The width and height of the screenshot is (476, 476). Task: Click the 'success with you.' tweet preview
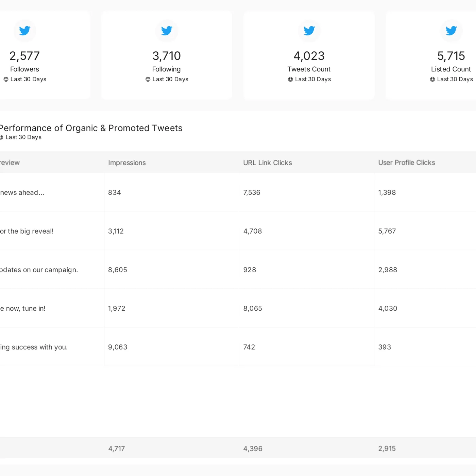pyautogui.click(x=34, y=347)
